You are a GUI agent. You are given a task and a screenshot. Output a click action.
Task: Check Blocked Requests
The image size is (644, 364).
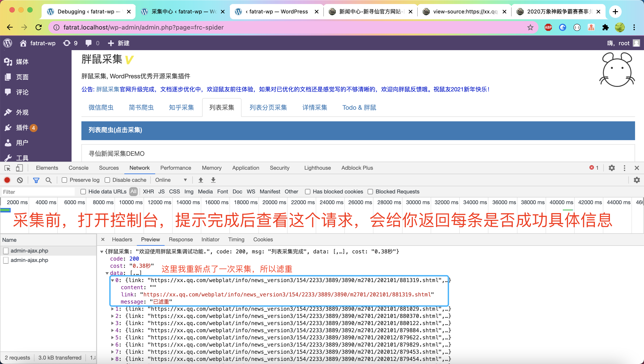(370, 192)
